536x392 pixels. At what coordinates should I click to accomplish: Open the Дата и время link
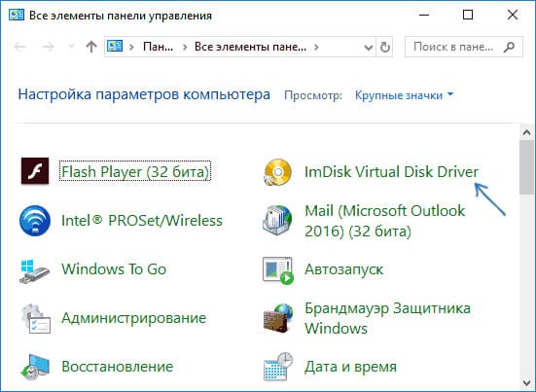click(x=351, y=367)
